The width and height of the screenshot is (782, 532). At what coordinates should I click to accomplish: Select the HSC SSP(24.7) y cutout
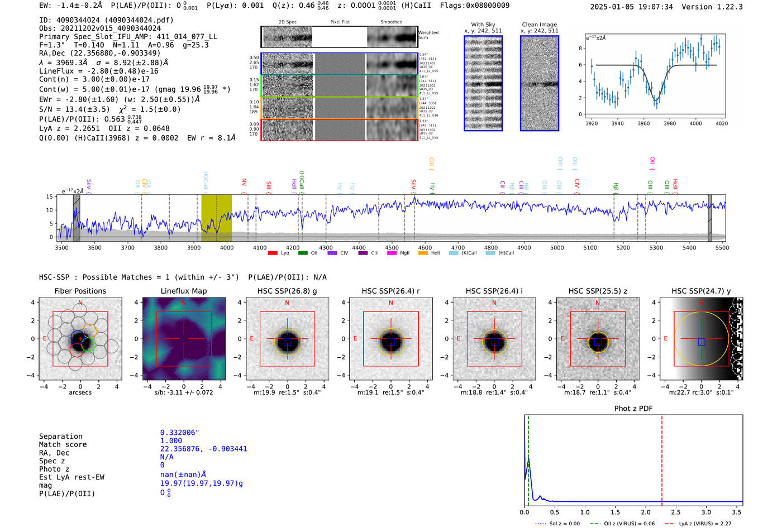point(702,339)
